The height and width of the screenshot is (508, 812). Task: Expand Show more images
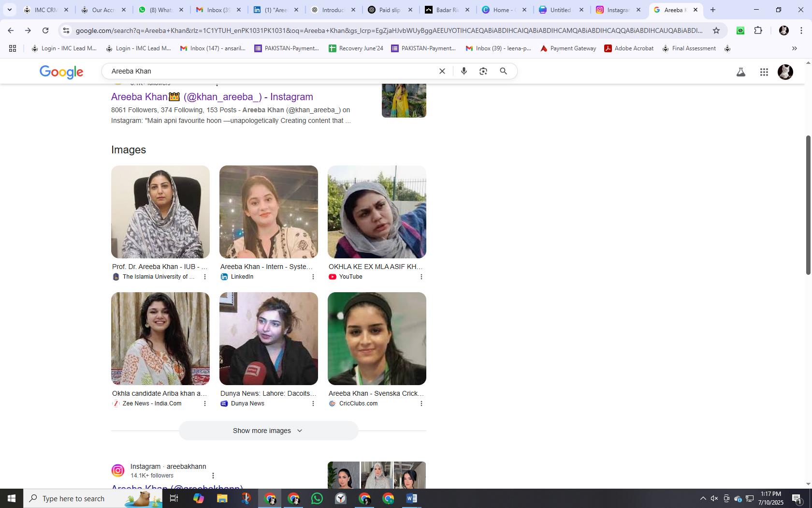point(268,431)
